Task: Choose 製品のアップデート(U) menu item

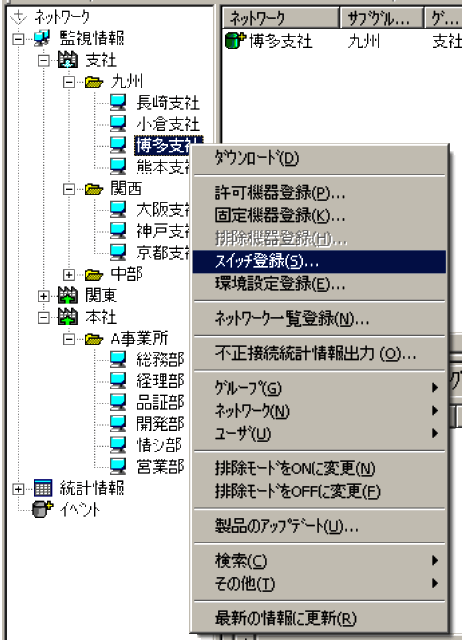Action: (x=319, y=527)
